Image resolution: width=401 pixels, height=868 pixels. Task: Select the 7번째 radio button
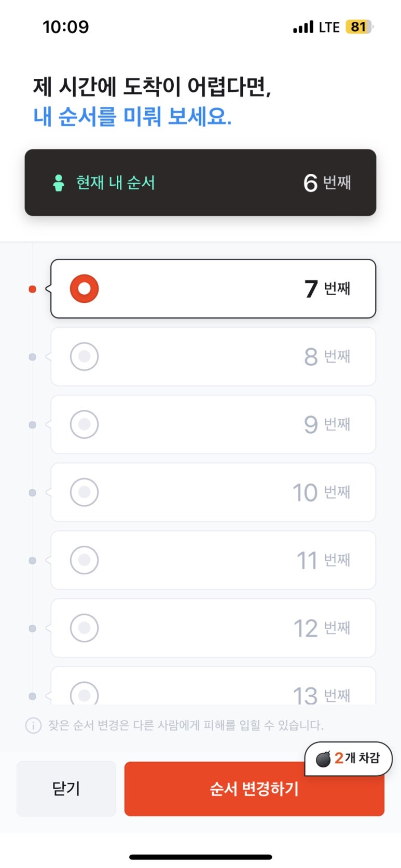click(84, 288)
